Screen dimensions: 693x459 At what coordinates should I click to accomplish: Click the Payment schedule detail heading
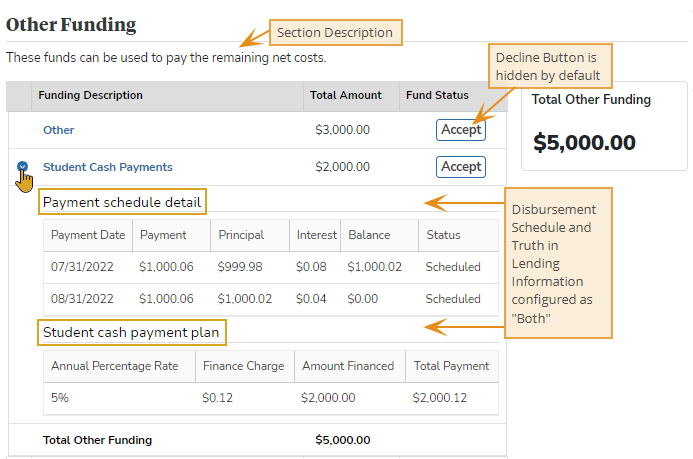point(122,203)
